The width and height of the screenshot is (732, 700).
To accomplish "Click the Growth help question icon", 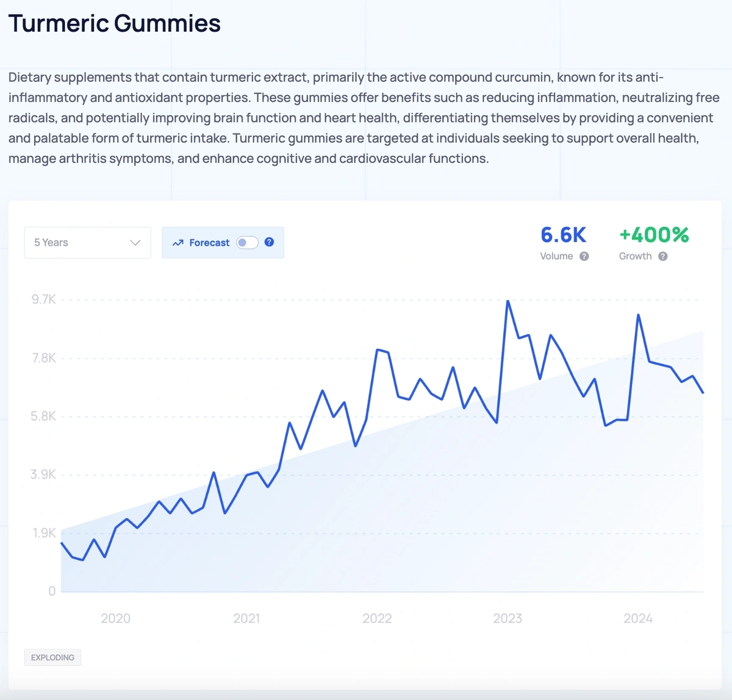I will coord(662,256).
